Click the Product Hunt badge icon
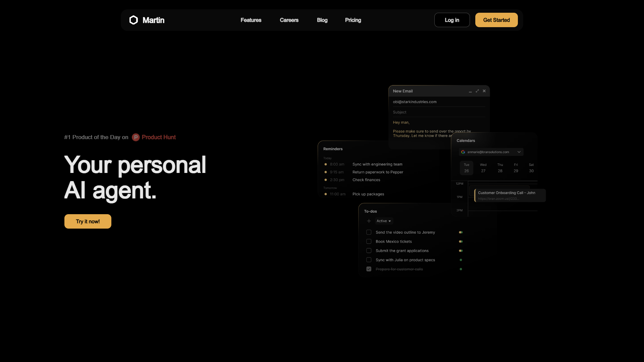The image size is (644, 362). [x=136, y=137]
